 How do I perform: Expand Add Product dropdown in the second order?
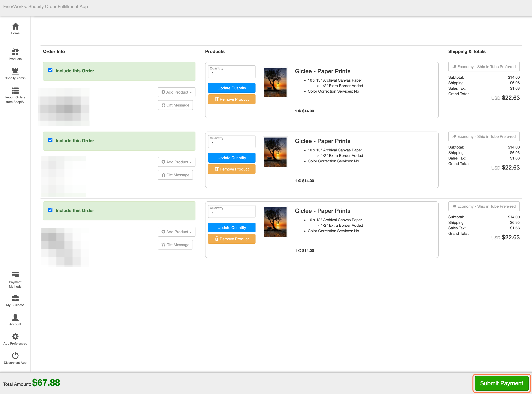click(x=176, y=162)
